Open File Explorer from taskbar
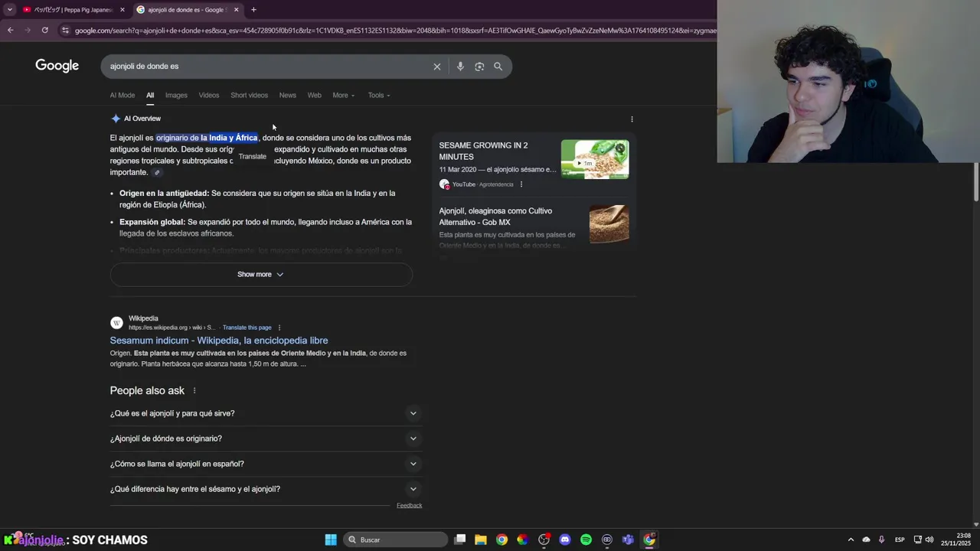Image resolution: width=980 pixels, height=551 pixels. pos(481,540)
